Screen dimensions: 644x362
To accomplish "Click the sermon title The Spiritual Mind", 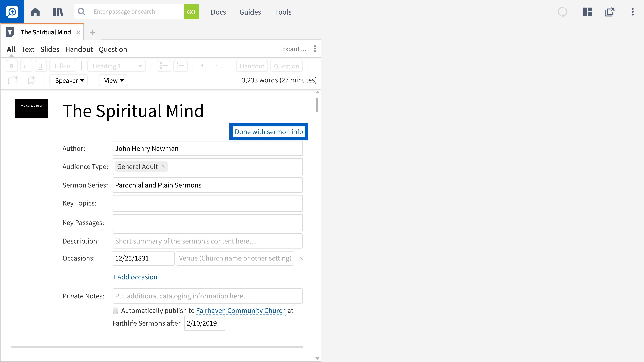I will (x=133, y=111).
